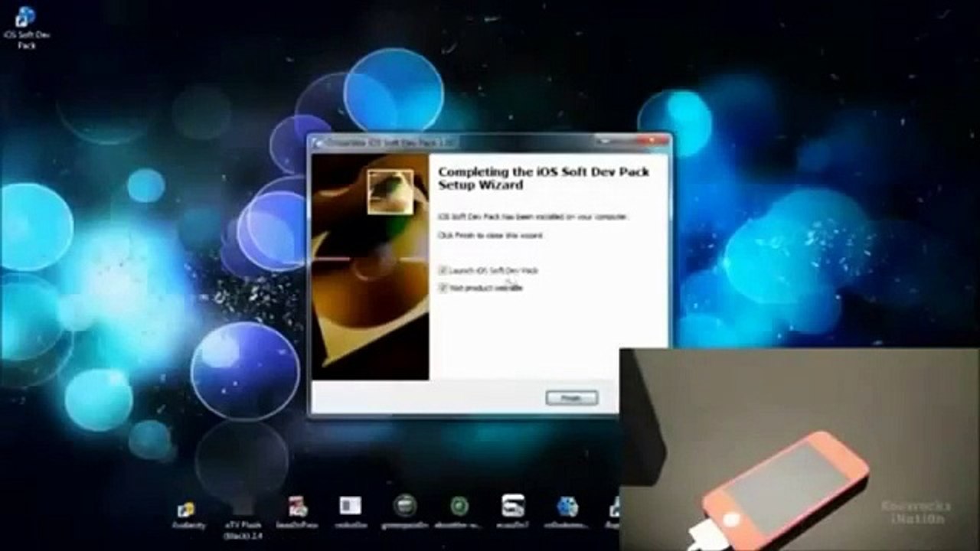Uncheck Launch iOS Soft Dev Pack checkbox

point(443,270)
